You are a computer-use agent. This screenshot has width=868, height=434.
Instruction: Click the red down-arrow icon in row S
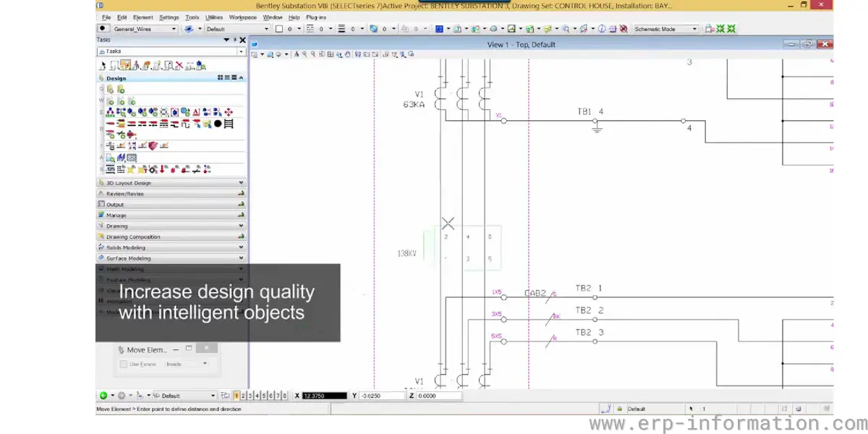[x=162, y=169]
